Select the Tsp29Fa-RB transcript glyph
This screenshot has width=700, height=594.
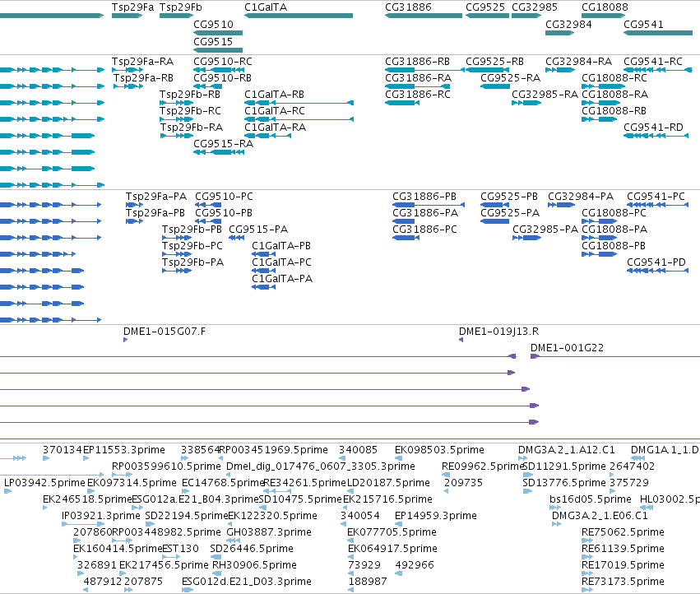(128, 86)
